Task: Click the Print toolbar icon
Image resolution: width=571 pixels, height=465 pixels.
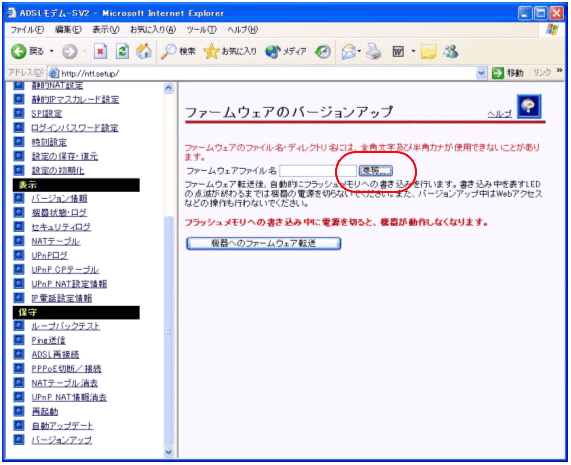Action: click(374, 51)
